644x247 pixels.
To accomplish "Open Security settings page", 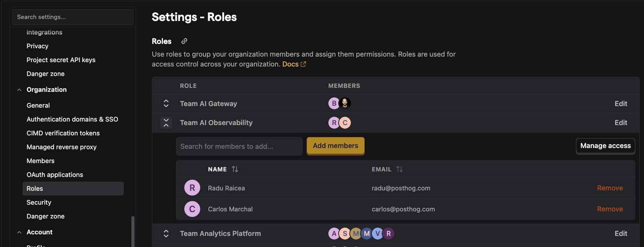I will pos(39,203).
